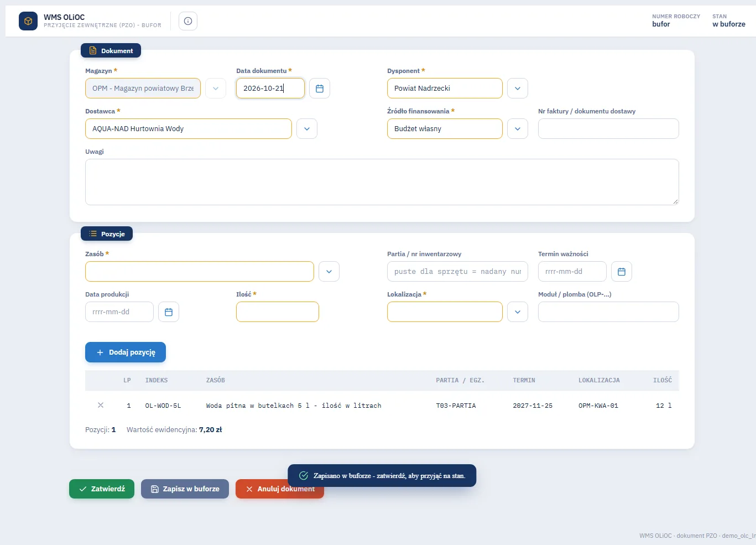This screenshot has height=545, width=756.
Task: Open calendar picker for Data dokumentu
Action: 320,89
